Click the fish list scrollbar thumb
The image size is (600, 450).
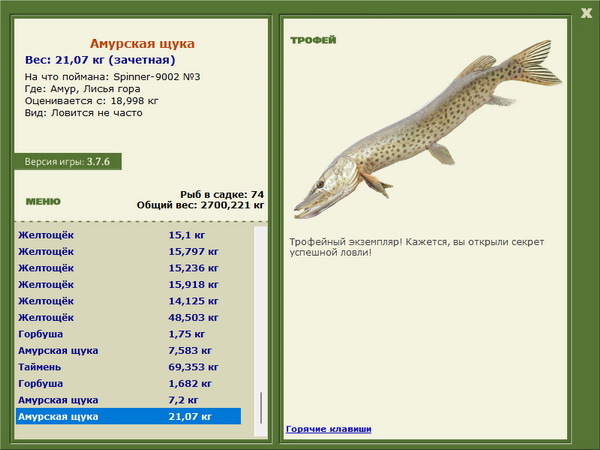coord(261,408)
